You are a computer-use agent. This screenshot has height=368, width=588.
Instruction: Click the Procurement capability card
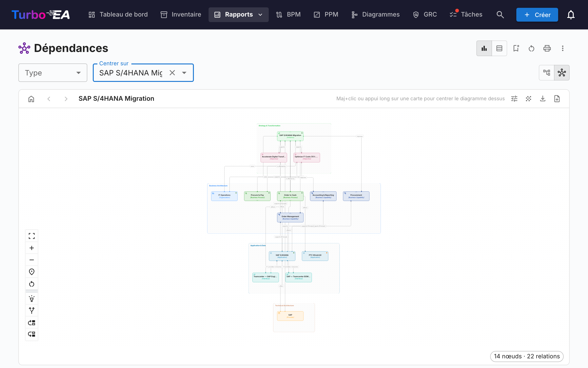(356, 196)
